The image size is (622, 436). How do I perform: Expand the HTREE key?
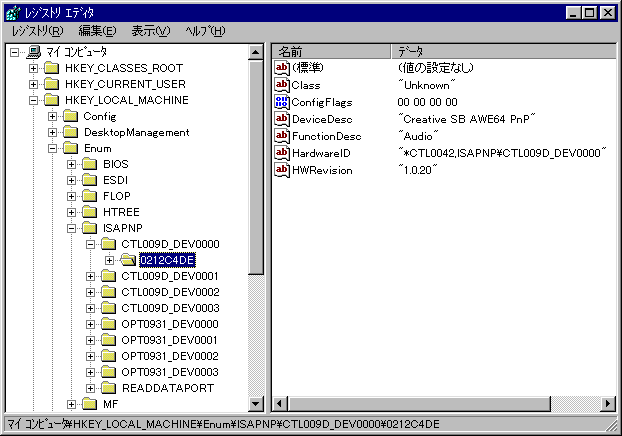click(71, 212)
